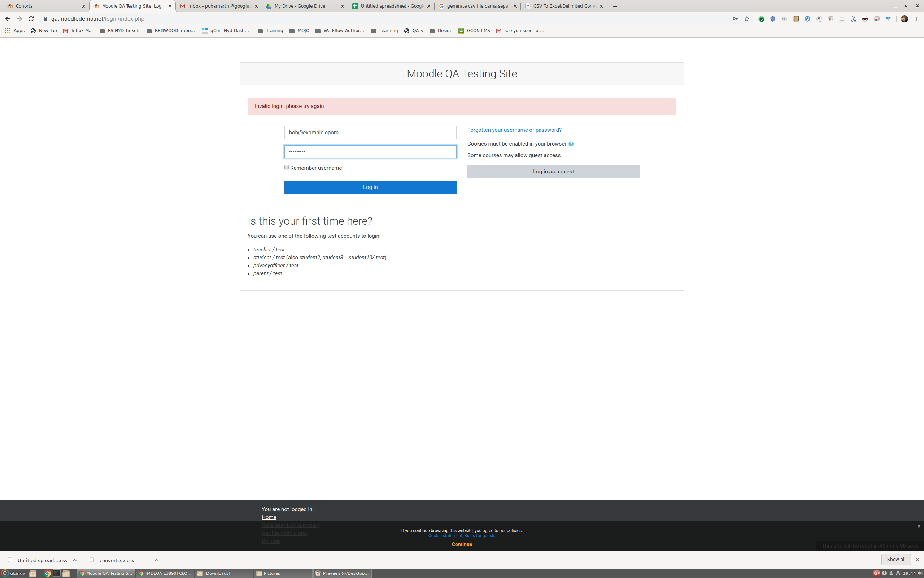Click Show all downloads button
The height and width of the screenshot is (578, 924).
click(x=895, y=559)
